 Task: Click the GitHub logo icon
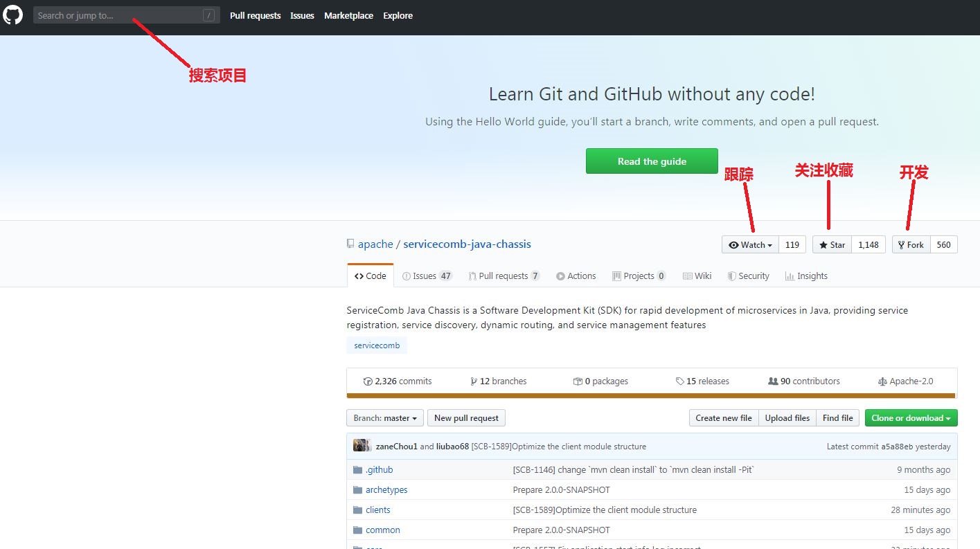tap(13, 15)
